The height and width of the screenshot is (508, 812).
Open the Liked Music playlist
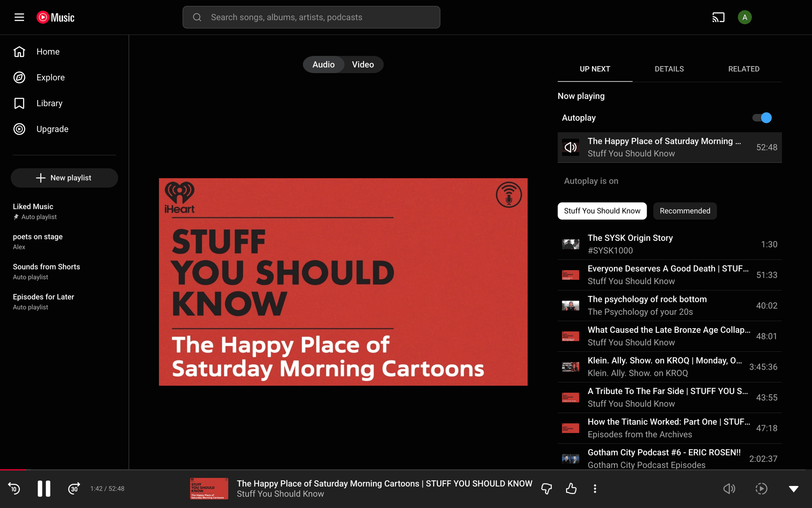(x=64, y=211)
